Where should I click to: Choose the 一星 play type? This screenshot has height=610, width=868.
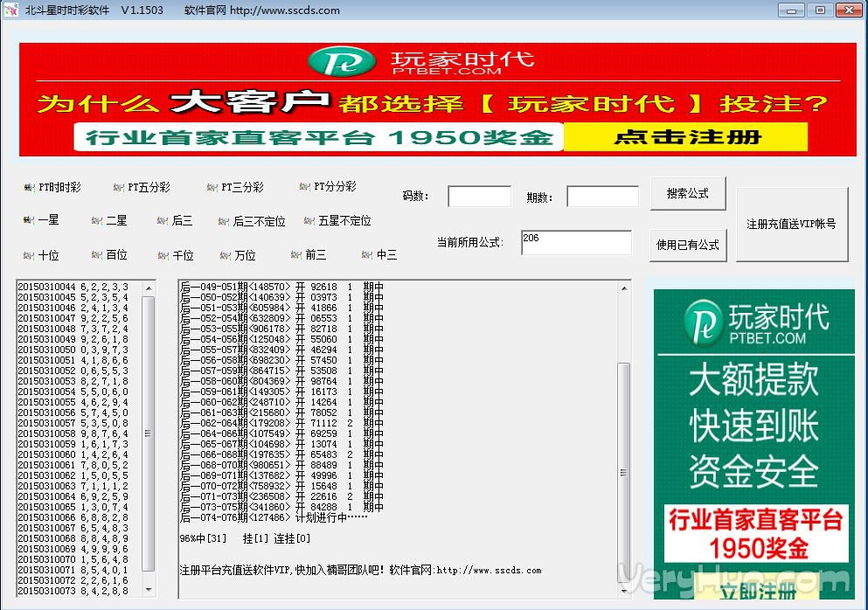(x=41, y=219)
